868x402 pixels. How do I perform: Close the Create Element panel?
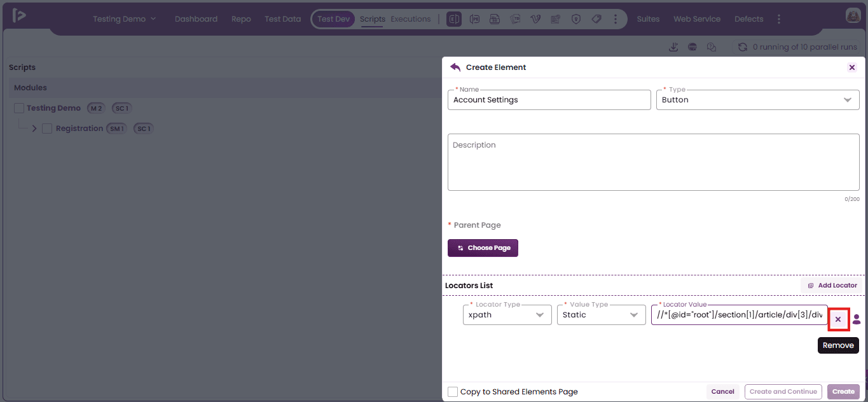pyautogui.click(x=852, y=67)
